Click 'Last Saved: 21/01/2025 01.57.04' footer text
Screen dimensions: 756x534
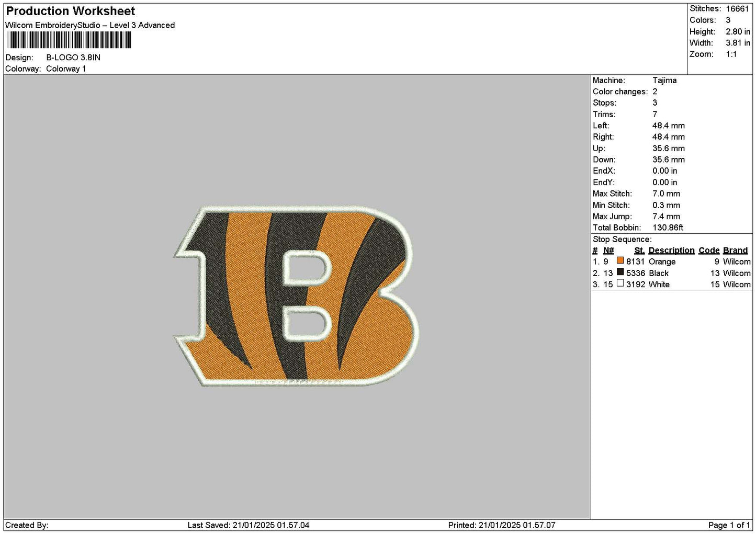[x=249, y=526]
